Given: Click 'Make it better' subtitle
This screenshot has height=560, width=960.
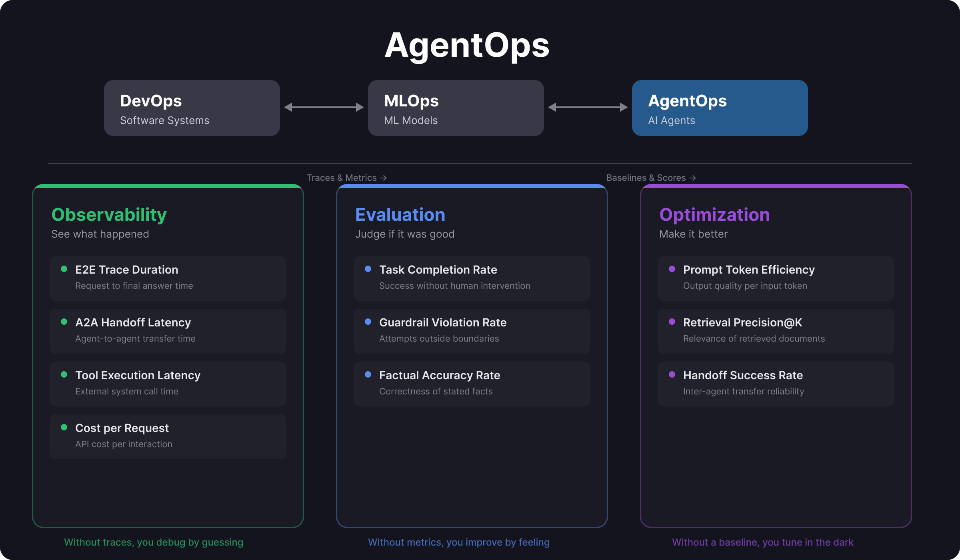Looking at the screenshot, I should (693, 234).
